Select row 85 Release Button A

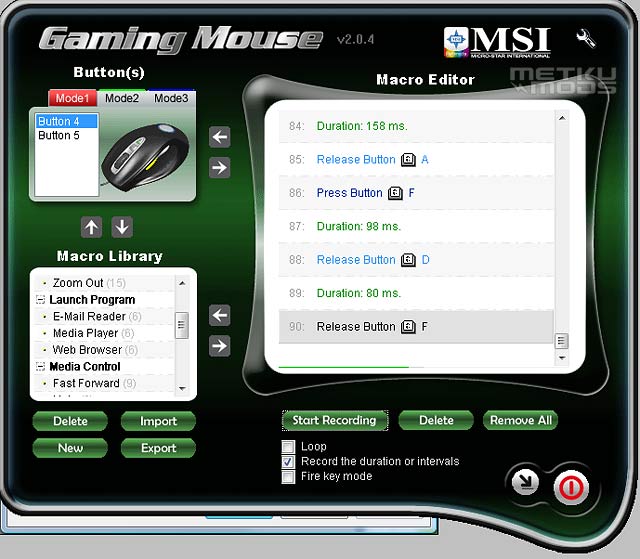(x=416, y=160)
